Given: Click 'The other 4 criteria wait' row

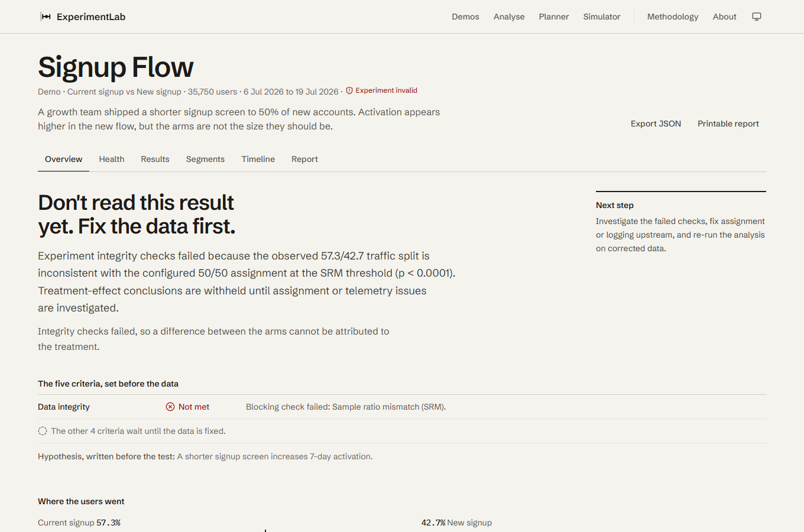Looking at the screenshot, I should (402, 431).
